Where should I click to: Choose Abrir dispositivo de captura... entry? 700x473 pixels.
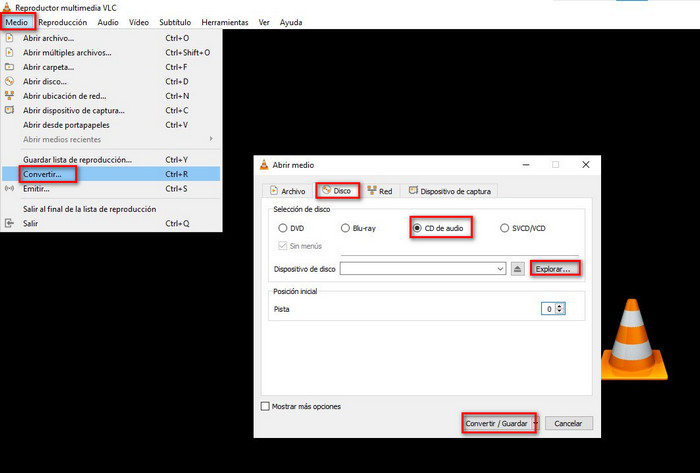point(111,111)
